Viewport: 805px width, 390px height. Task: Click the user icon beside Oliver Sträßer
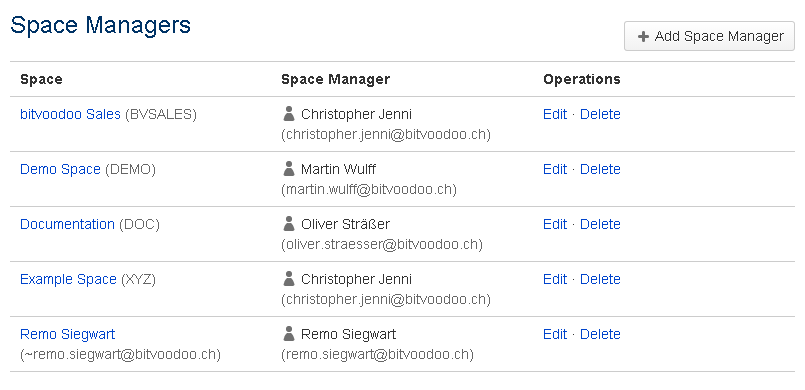coord(289,223)
